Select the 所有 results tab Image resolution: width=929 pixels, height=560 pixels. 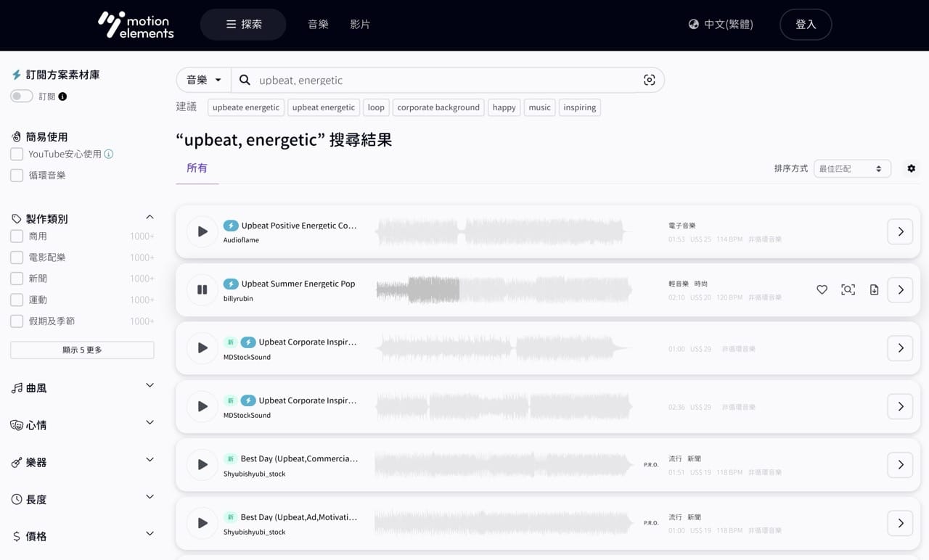coord(197,168)
